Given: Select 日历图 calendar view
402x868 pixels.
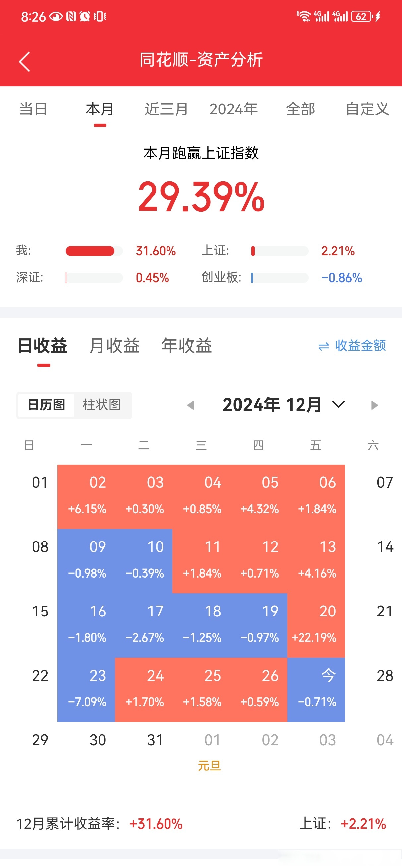Looking at the screenshot, I should click(46, 405).
